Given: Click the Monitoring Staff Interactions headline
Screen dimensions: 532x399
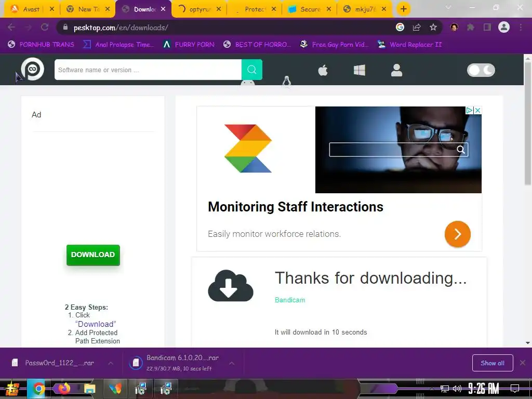Looking at the screenshot, I should pos(296,207).
